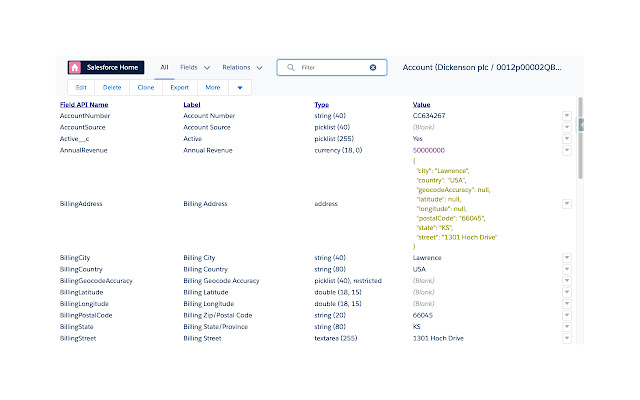Click the Account Source label cell
The image size is (640, 400).
pos(207,127)
